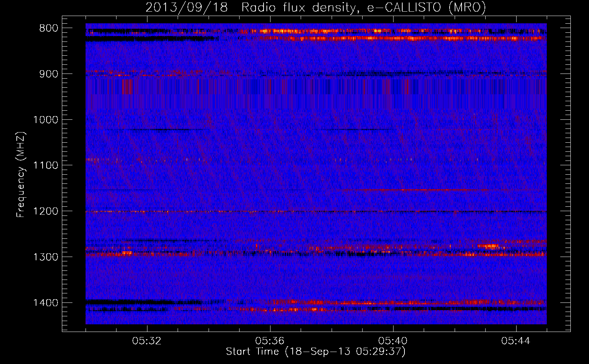589x364 pixels.
Task: Click the 05:32 time tick label
Action: 147,341
